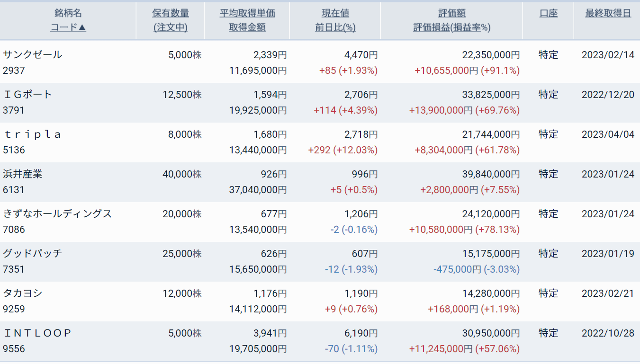Select stock code 9259
The height and width of the screenshot is (364, 640).
tap(14, 309)
